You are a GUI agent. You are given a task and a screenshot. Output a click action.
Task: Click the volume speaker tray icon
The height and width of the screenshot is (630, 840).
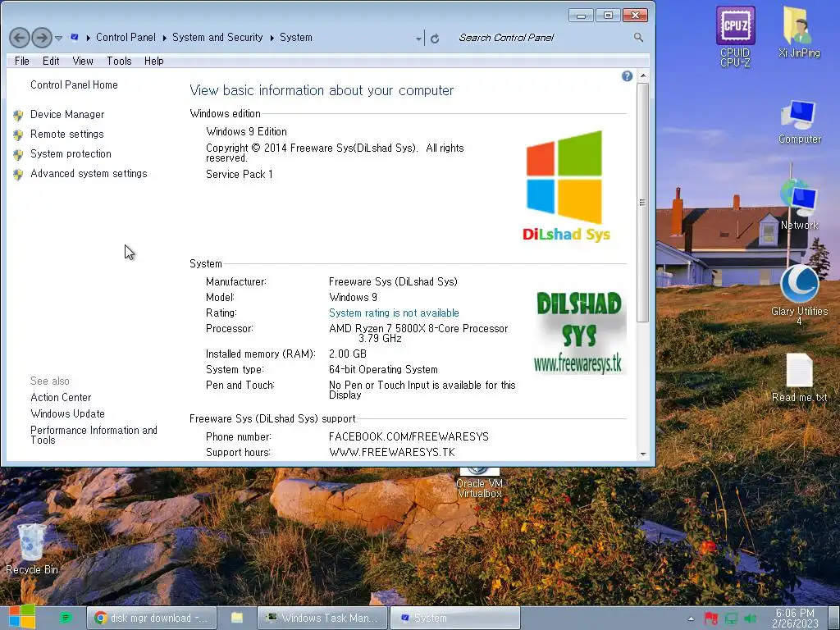point(750,619)
